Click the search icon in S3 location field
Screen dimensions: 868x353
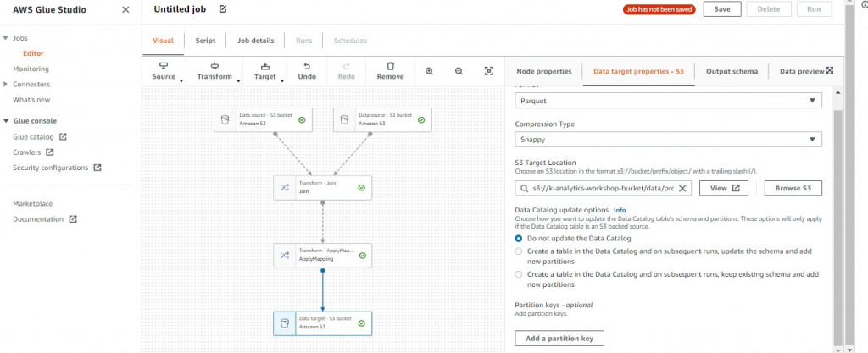[x=524, y=189]
